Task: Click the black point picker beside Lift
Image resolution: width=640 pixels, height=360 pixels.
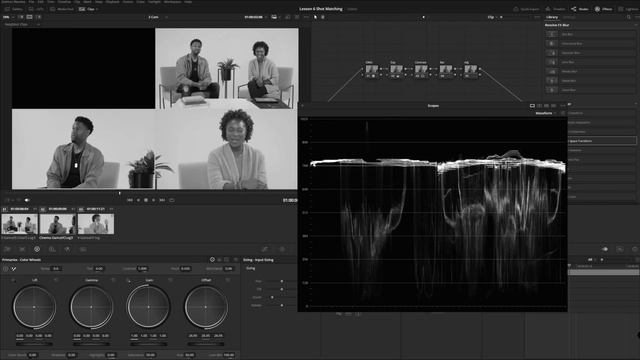Action: 13,280
